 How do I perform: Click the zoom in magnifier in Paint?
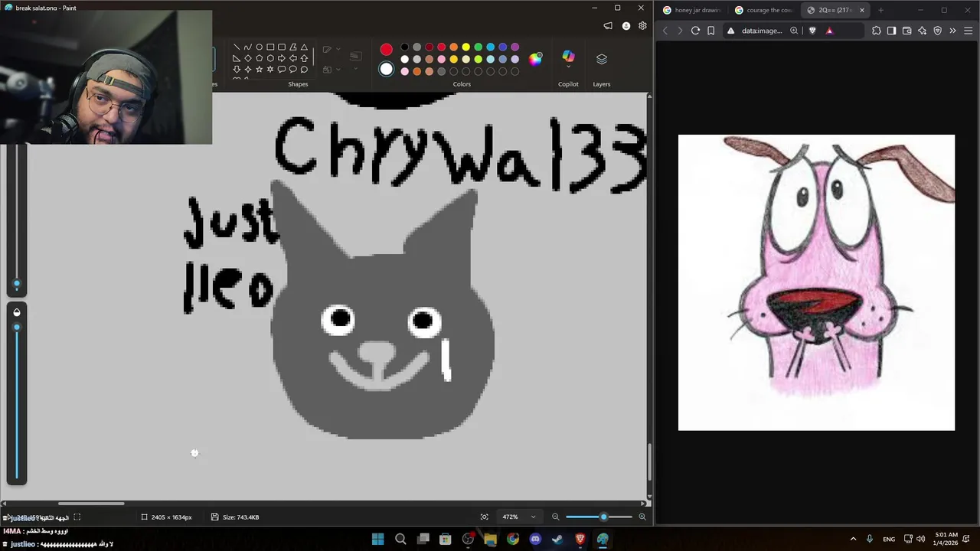[x=642, y=517]
